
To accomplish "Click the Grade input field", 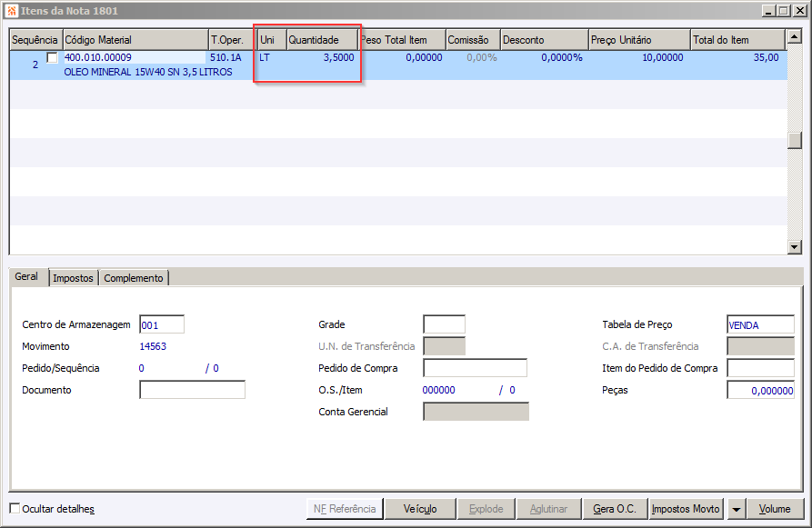I will coord(444,324).
